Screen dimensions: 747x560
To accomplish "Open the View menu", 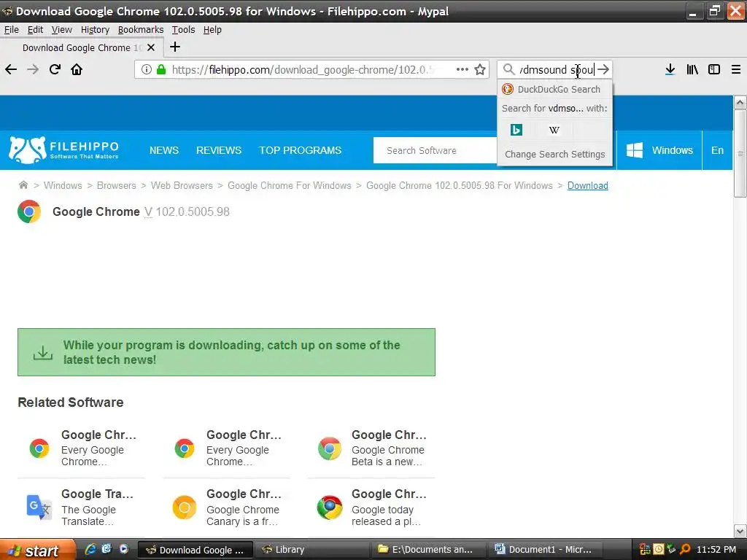I will pyautogui.click(x=62, y=29).
